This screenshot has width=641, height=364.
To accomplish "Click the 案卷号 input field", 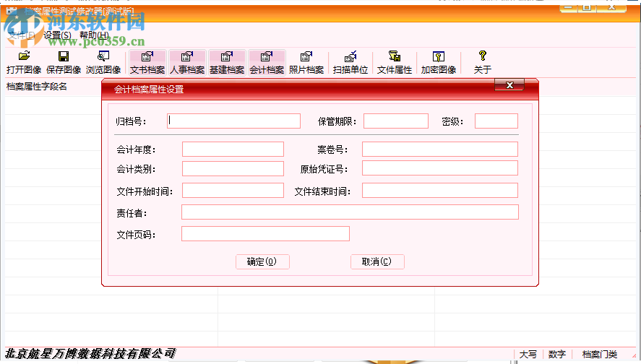I will click(440, 149).
